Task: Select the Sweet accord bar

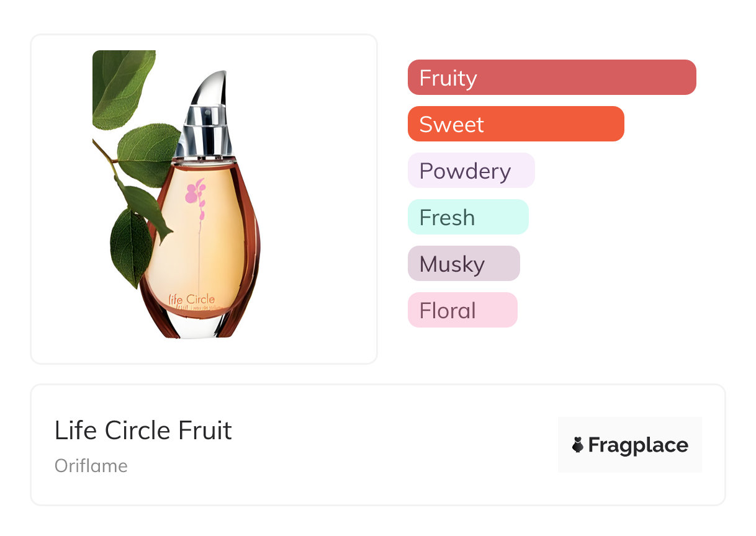Action: (516, 124)
